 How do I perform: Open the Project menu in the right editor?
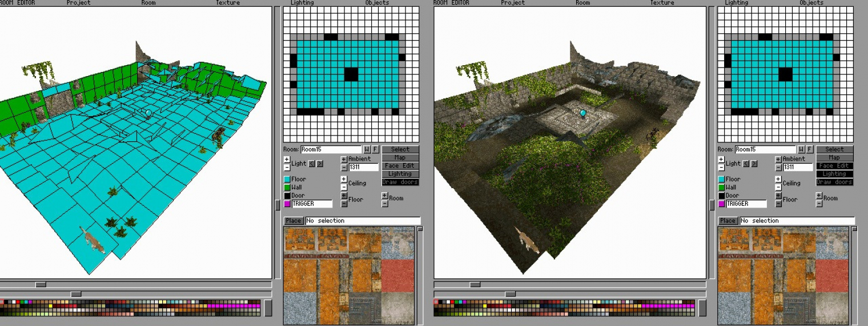pyautogui.click(x=513, y=3)
